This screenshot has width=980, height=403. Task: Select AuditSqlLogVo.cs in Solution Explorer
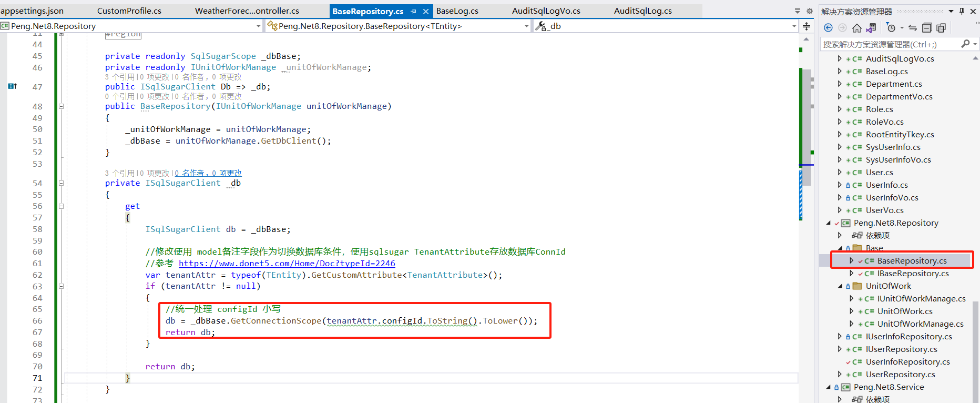pyautogui.click(x=900, y=59)
